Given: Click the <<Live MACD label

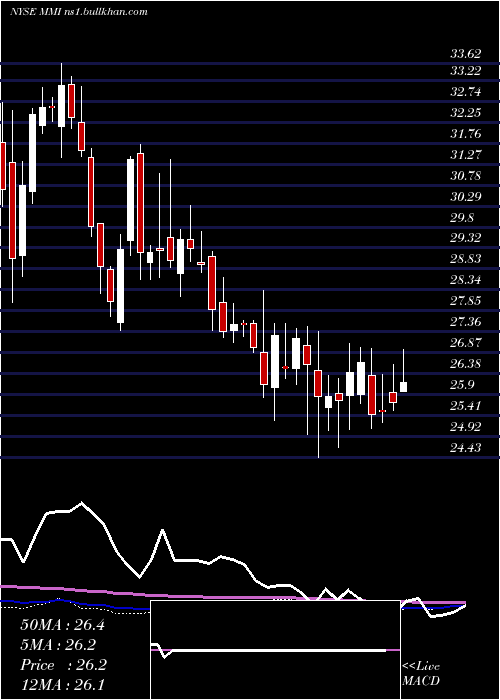Looking at the screenshot, I should 421,673.
